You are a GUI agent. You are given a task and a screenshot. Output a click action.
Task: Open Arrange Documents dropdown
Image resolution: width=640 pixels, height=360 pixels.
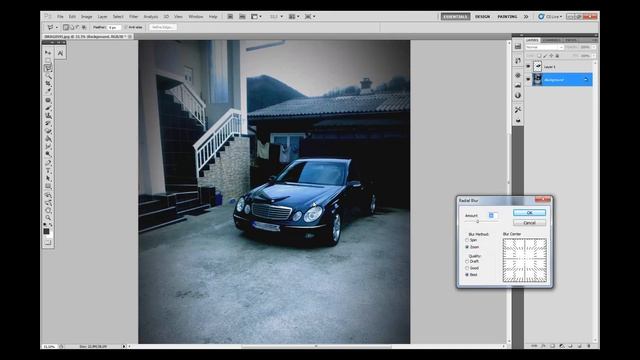(x=294, y=17)
